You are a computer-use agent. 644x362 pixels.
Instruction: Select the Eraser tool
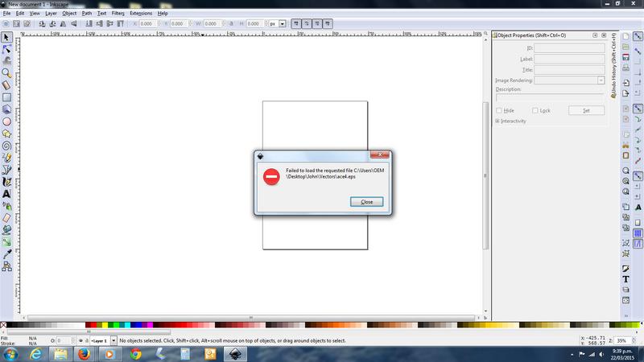coord(6,218)
